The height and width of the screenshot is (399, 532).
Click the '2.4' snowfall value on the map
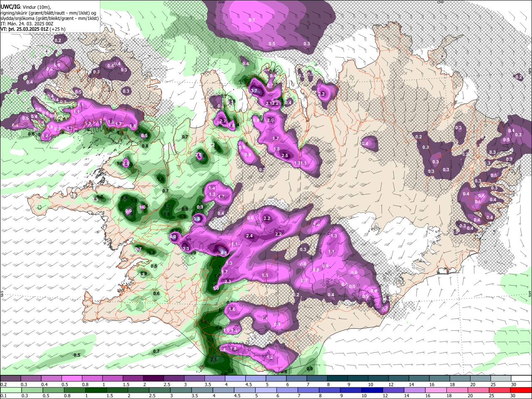tap(249, 236)
